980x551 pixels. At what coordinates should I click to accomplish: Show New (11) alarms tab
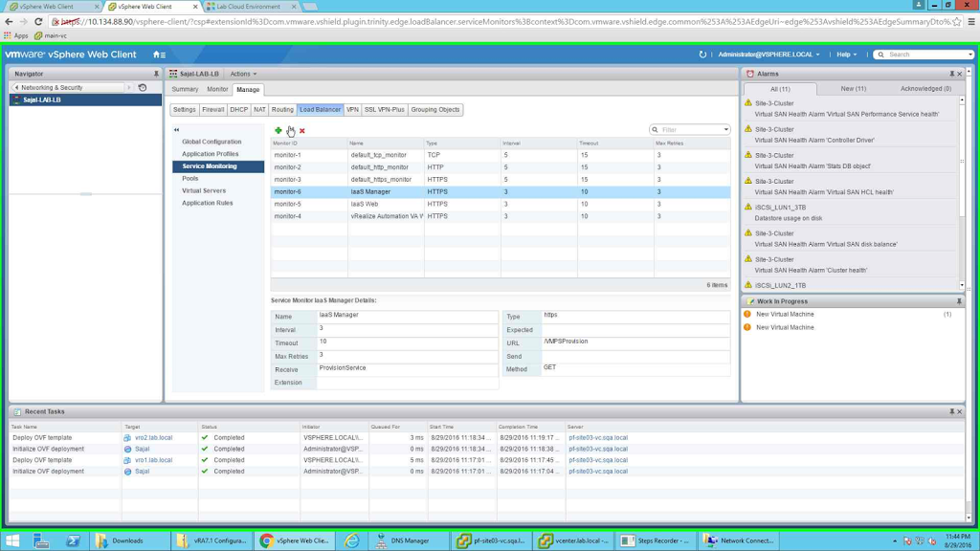click(853, 89)
